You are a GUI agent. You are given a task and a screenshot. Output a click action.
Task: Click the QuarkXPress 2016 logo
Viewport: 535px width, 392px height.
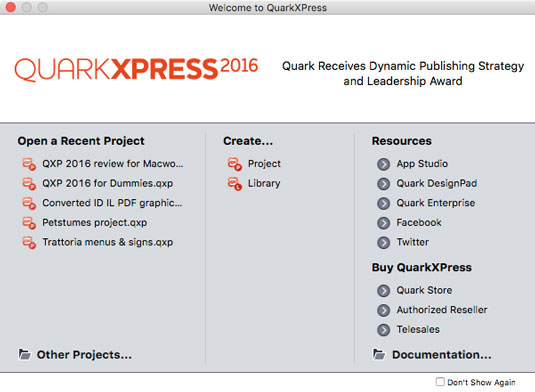pyautogui.click(x=136, y=69)
